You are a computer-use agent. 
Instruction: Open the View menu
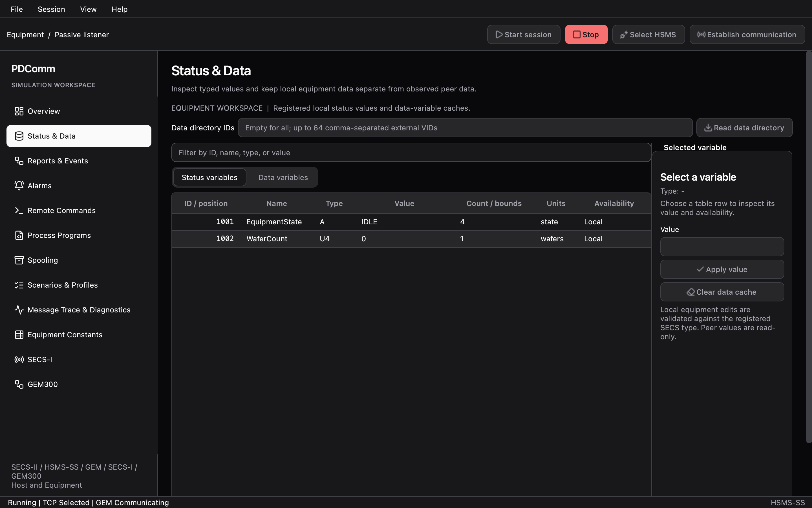[x=88, y=9]
